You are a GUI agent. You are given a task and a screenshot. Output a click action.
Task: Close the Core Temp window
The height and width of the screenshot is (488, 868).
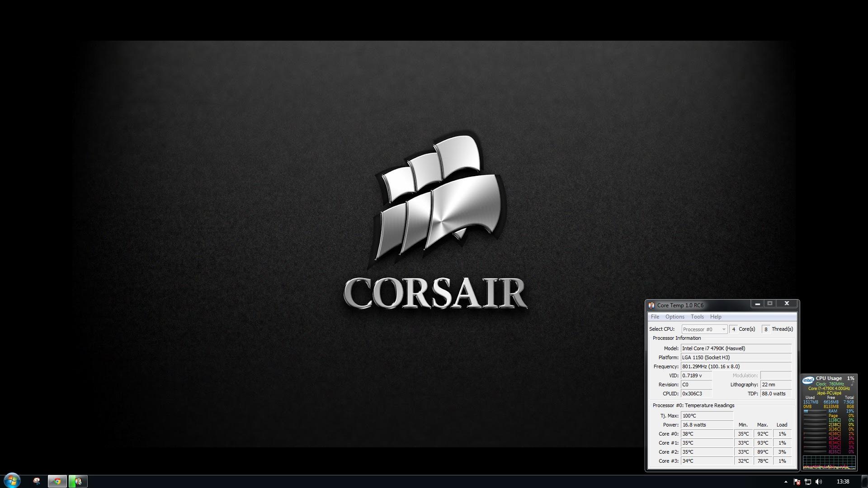pyautogui.click(x=787, y=304)
